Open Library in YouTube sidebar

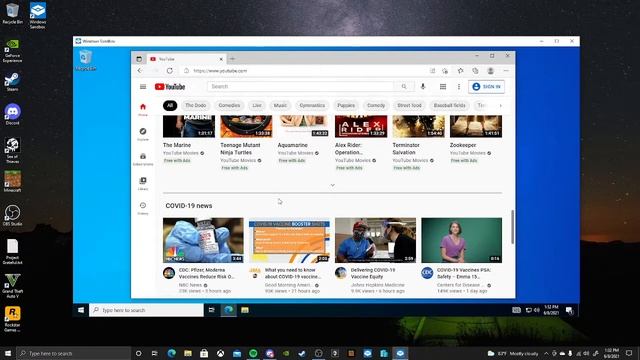click(143, 183)
